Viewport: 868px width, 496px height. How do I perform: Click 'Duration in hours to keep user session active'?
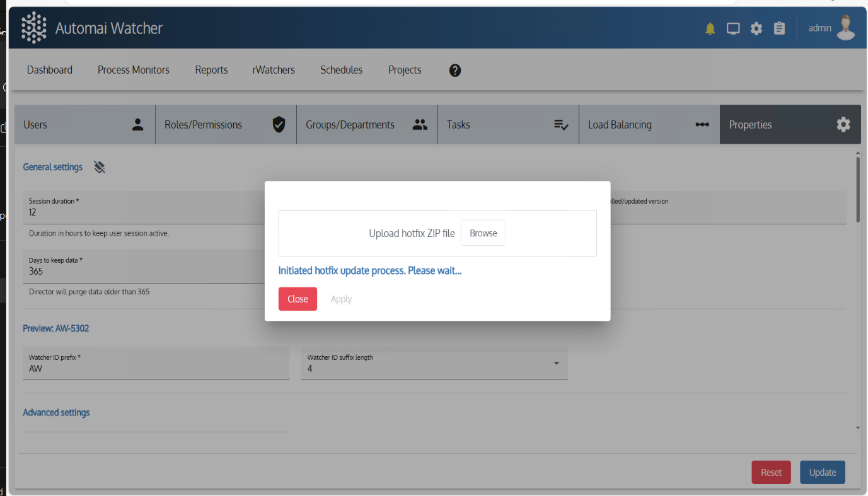99,233
